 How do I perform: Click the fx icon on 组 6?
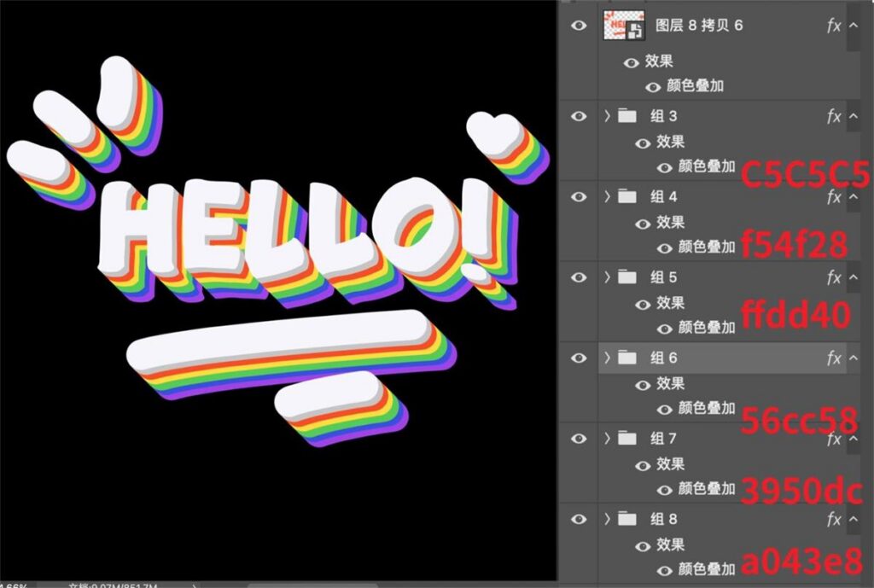click(834, 358)
